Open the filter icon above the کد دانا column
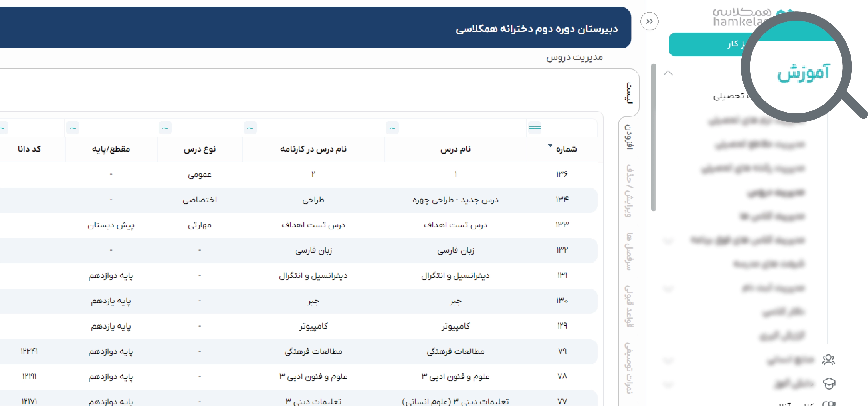Image resolution: width=868 pixels, height=417 pixels. point(3,128)
